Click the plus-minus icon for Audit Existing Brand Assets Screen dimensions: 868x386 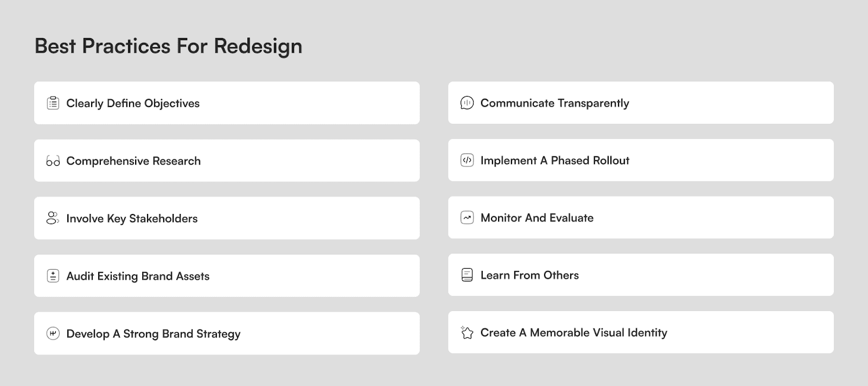pyautogui.click(x=53, y=276)
